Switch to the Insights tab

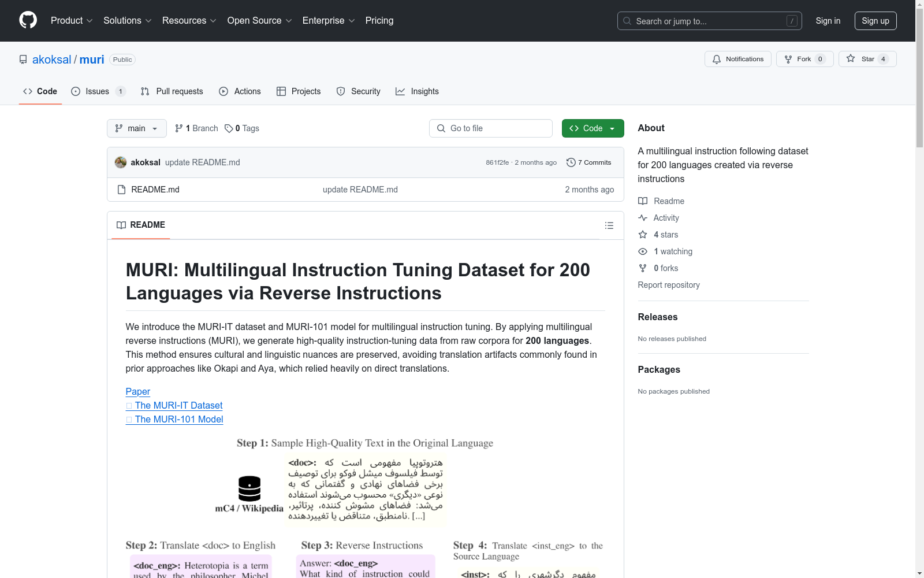point(418,91)
